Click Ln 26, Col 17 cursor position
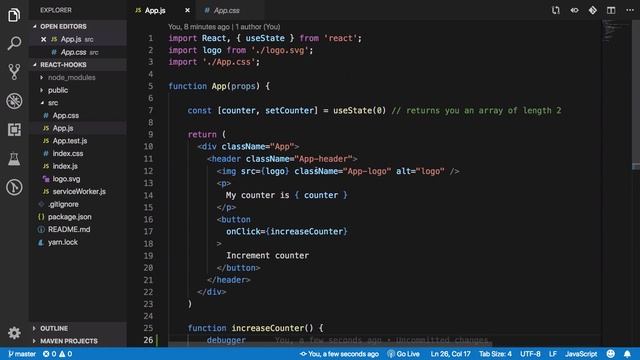The height and width of the screenshot is (360, 640). coord(450,354)
